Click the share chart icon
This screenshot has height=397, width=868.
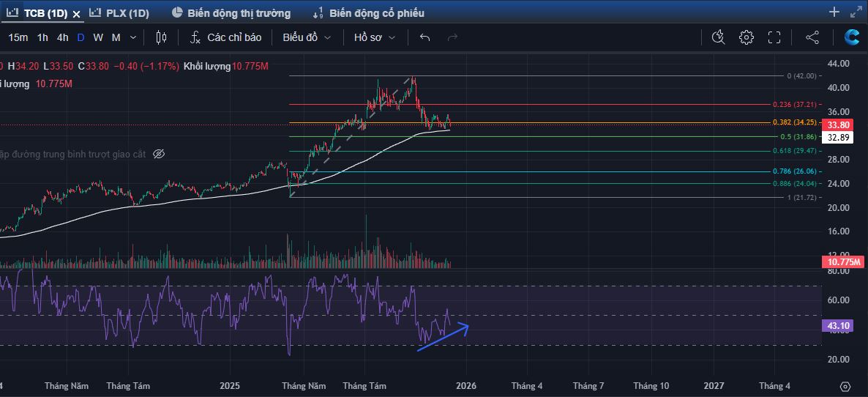pos(812,37)
